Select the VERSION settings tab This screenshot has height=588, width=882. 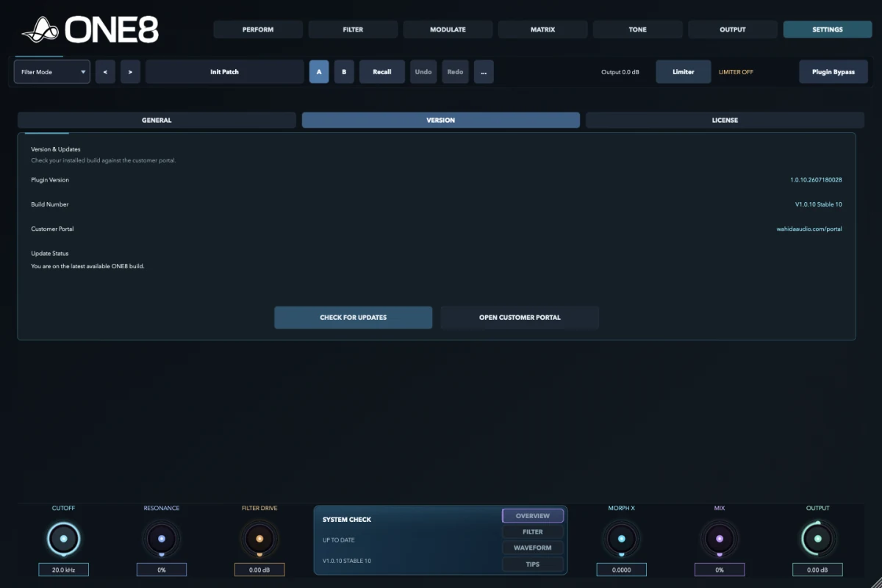pos(441,120)
